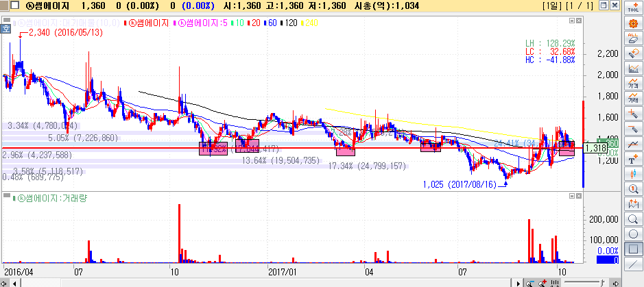This screenshot has width=644, height=287.
Task: Select the magnifier zoom tool in sidebar
Action: (x=634, y=219)
